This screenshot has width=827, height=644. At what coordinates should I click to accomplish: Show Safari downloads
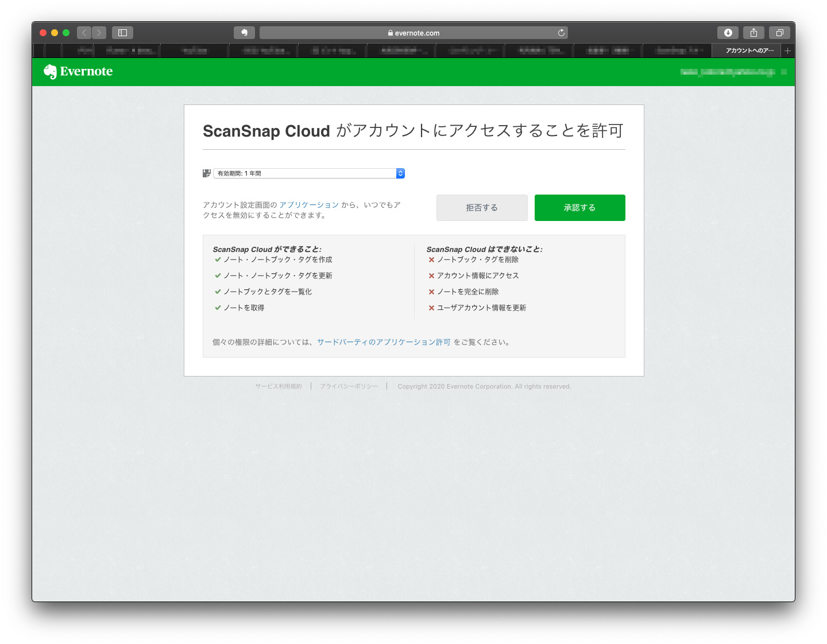(x=728, y=33)
